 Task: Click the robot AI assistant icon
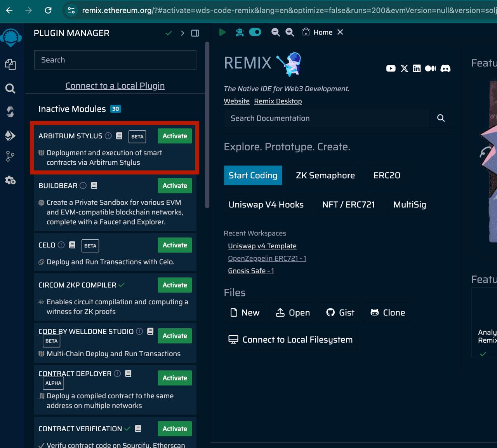[x=240, y=32]
